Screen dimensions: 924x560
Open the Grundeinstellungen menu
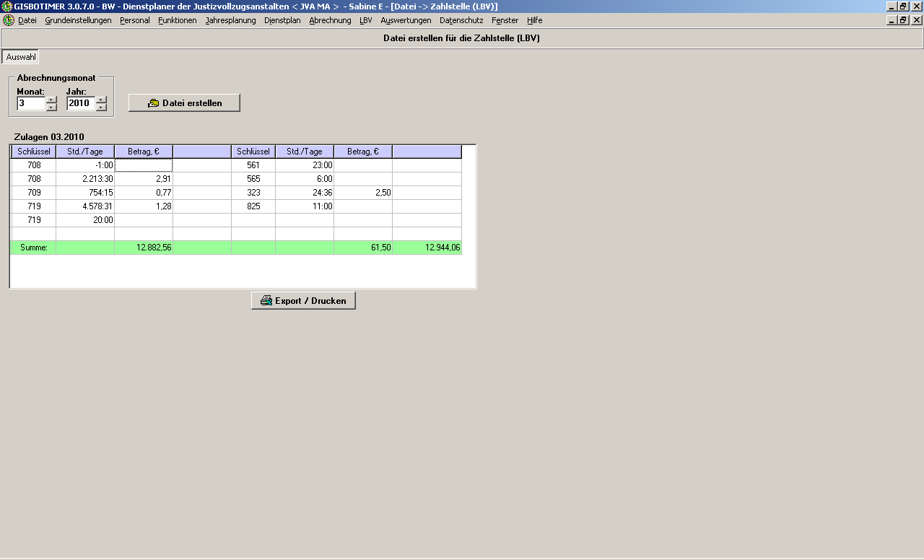click(78, 20)
